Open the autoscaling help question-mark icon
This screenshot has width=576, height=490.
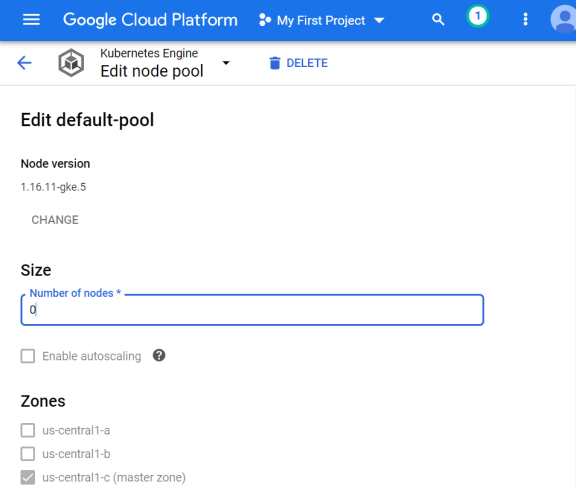(159, 355)
